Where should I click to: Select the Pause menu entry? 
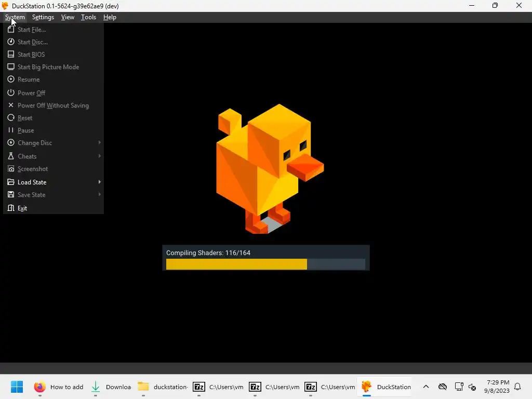(54, 130)
